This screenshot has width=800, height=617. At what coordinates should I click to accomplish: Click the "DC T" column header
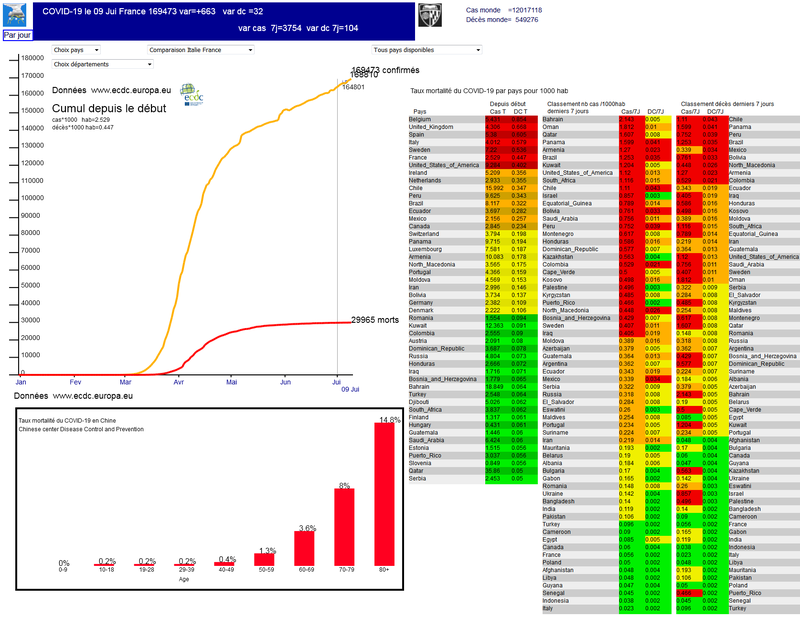click(520, 111)
